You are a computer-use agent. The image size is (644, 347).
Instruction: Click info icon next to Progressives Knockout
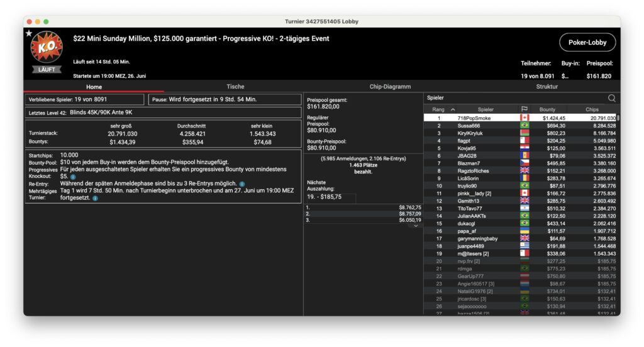click(x=73, y=177)
